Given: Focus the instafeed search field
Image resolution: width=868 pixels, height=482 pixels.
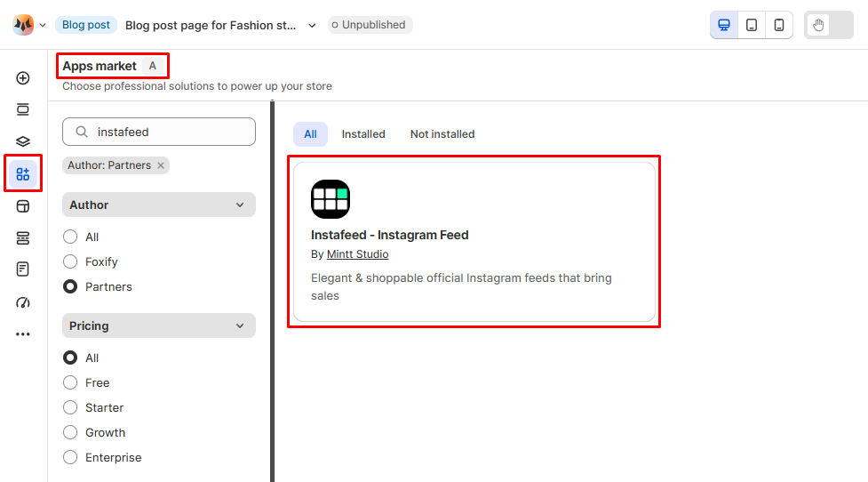Looking at the screenshot, I should (159, 132).
